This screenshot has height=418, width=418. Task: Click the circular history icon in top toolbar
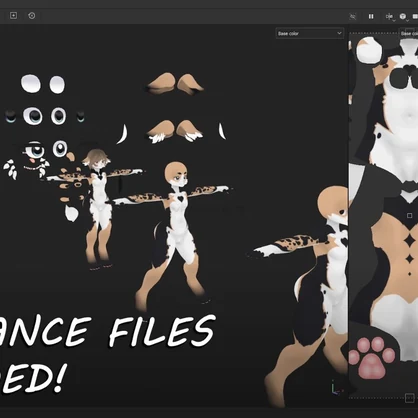click(32, 15)
